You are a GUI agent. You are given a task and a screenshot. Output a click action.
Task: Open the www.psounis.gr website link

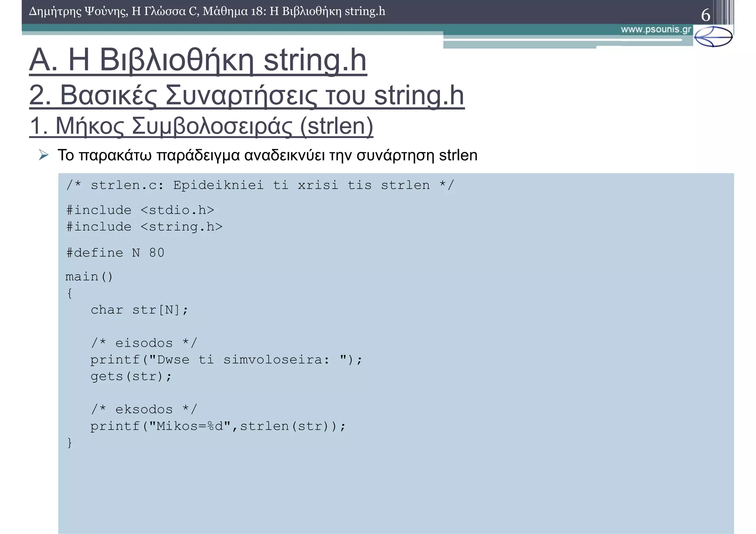coord(656,30)
